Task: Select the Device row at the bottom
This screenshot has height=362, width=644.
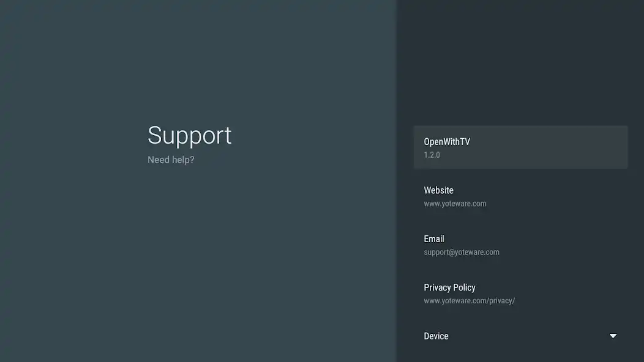Action: point(521,336)
